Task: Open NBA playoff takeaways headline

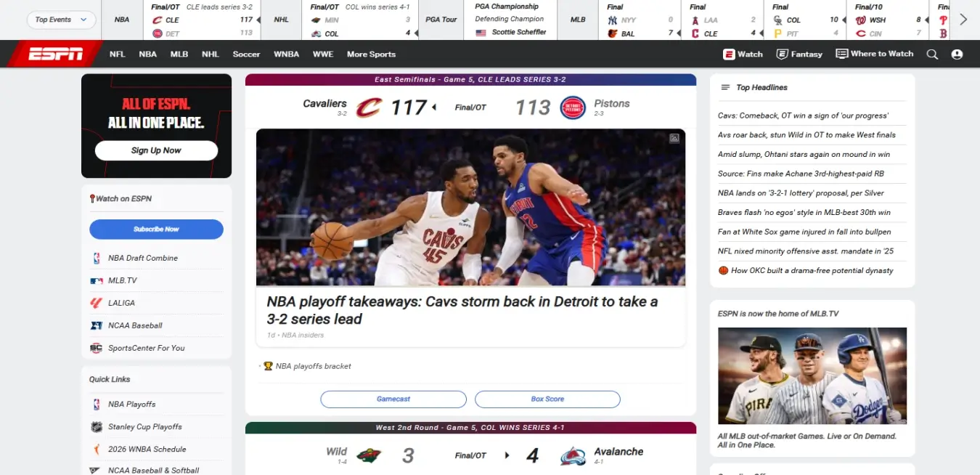Action: (x=462, y=310)
